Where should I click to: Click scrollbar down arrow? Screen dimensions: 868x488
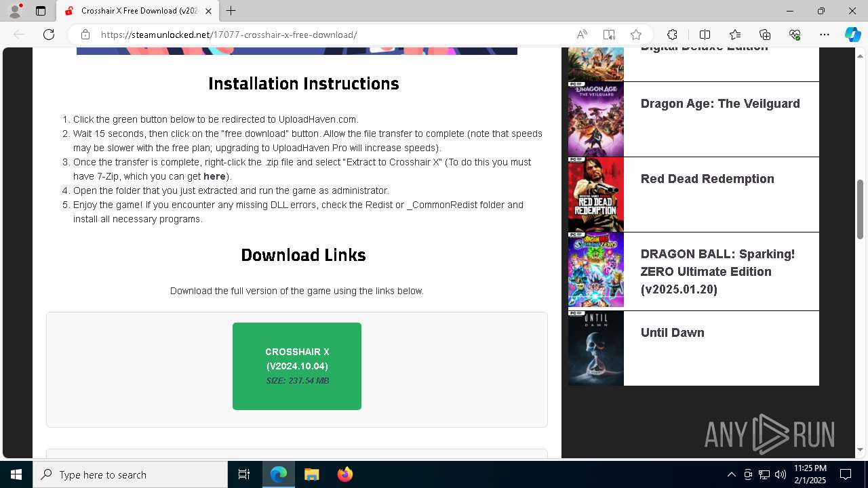click(x=861, y=449)
